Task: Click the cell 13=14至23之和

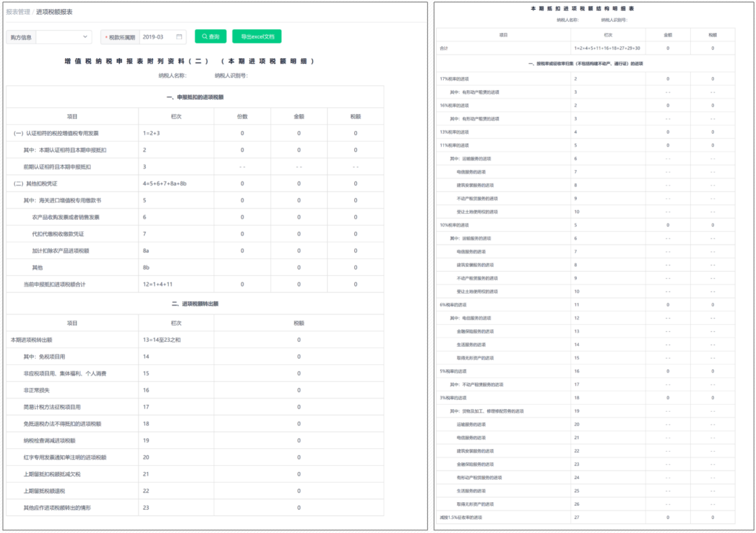Action: (x=176, y=340)
